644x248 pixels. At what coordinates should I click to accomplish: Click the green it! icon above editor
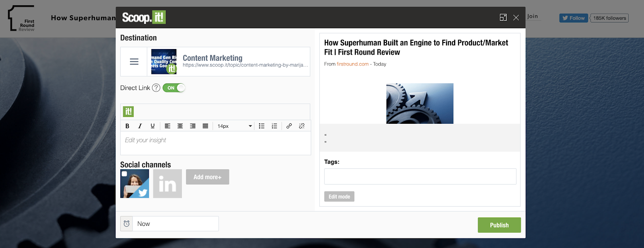pyautogui.click(x=128, y=111)
